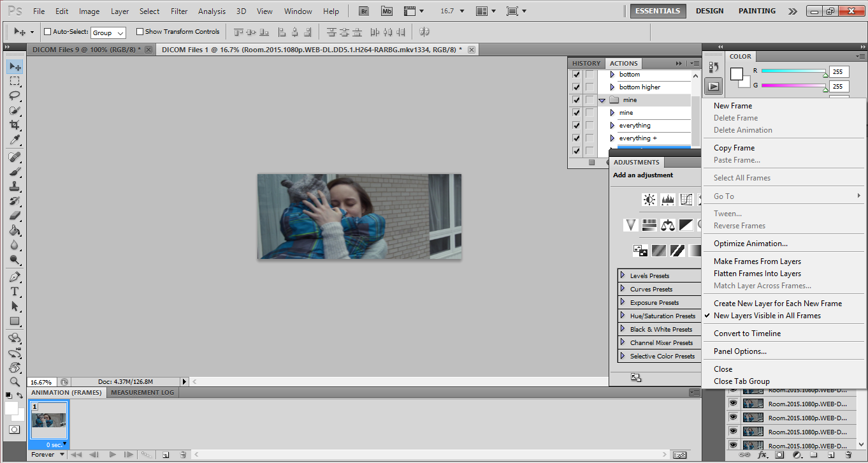Expand the Levels Presets list
Screen dimensions: 868x463
[623, 276]
